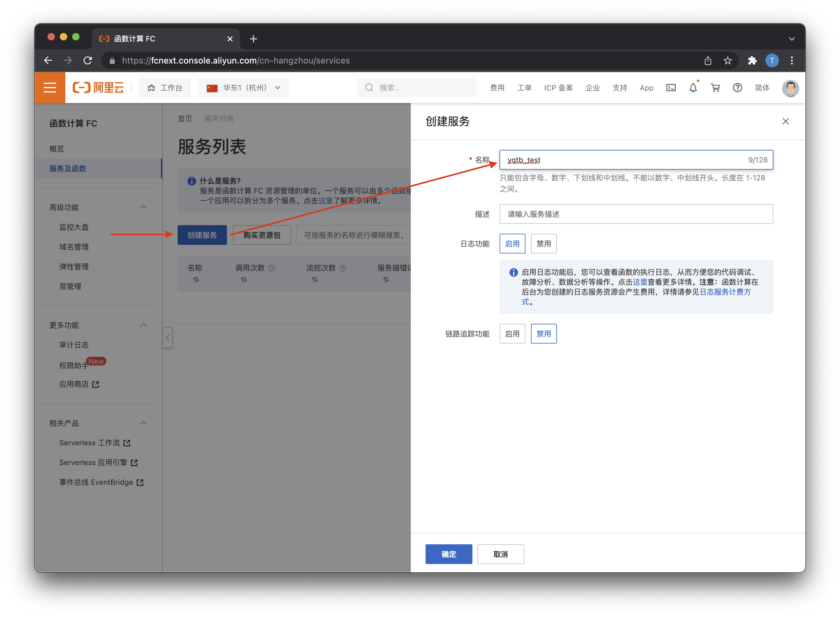Disable 链路追踪功能 with 禁用 option
This screenshot has height=618, width=840.
[x=543, y=334]
